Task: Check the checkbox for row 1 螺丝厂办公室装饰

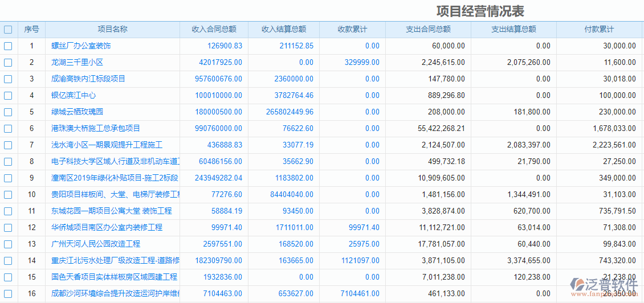Action: [8, 46]
